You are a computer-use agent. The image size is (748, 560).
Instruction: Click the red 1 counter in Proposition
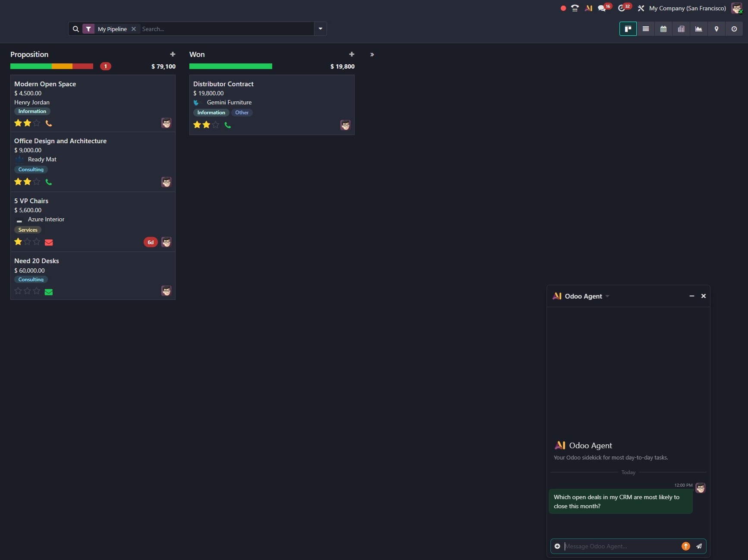click(106, 66)
